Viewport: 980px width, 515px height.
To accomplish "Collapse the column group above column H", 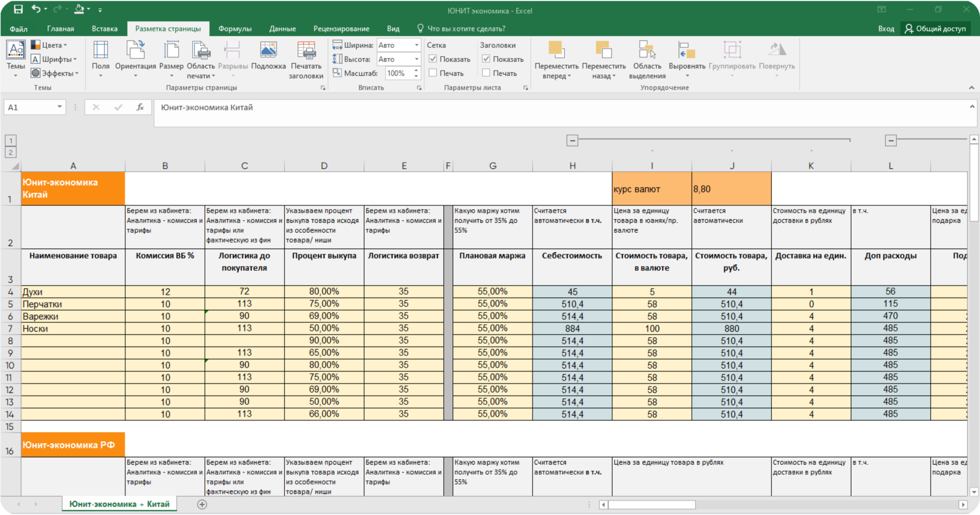I will click(x=572, y=141).
